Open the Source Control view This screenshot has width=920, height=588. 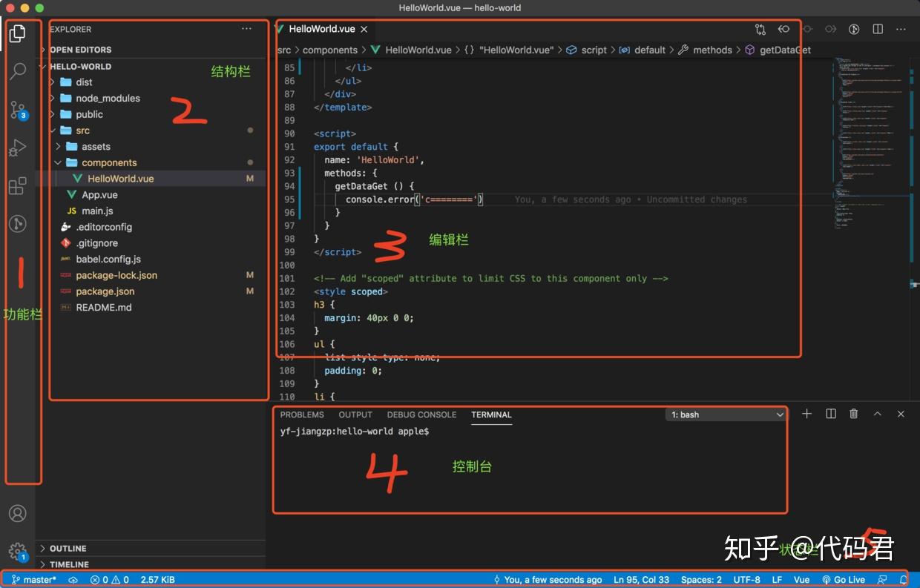point(18,110)
